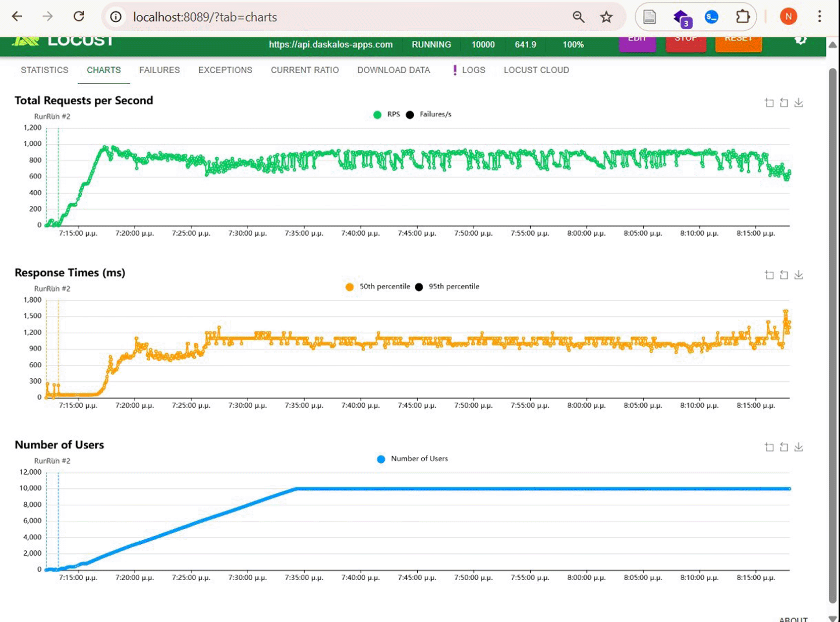Viewport: 840px width, 622px height.
Task: Toggle the RPS series in chart legend
Action: (x=386, y=115)
